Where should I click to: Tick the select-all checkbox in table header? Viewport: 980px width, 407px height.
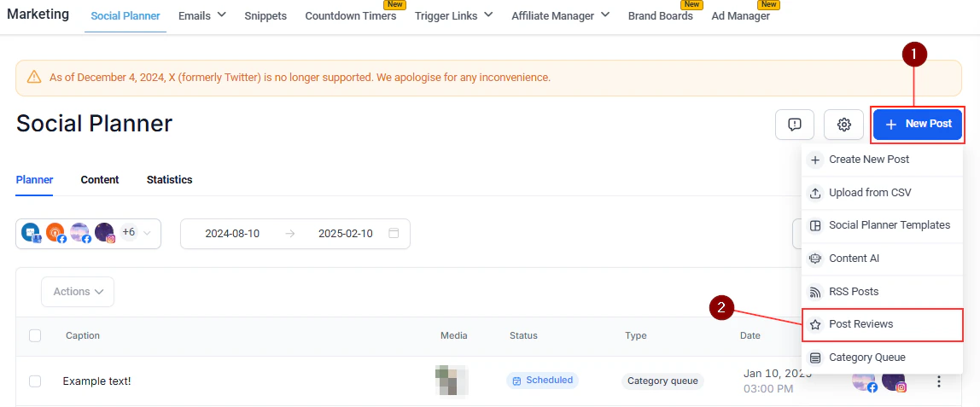point(35,336)
